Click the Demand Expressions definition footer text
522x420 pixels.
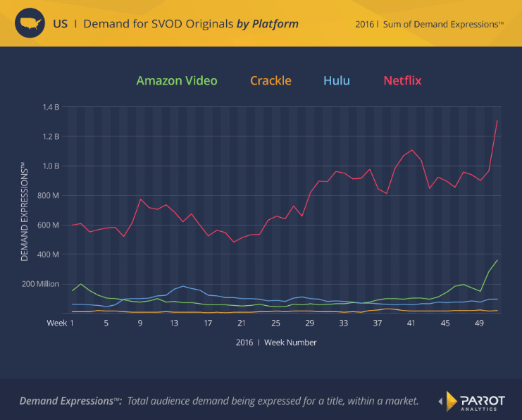218,401
